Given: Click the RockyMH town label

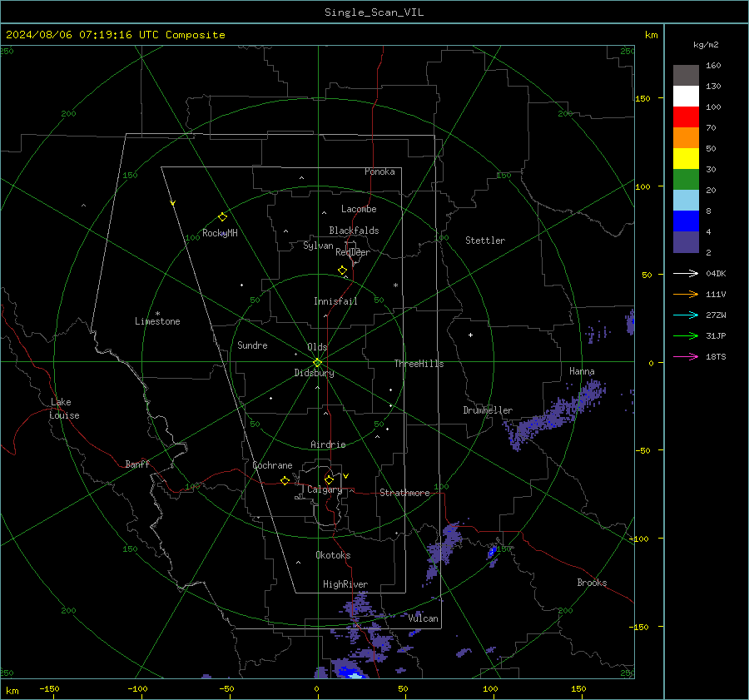Looking at the screenshot, I should [x=220, y=233].
